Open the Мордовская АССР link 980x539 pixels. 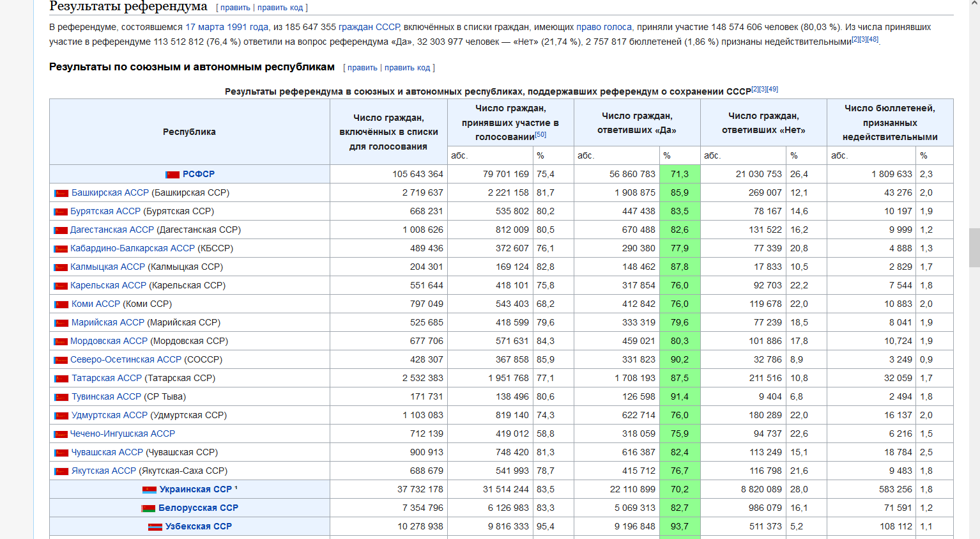coord(109,341)
